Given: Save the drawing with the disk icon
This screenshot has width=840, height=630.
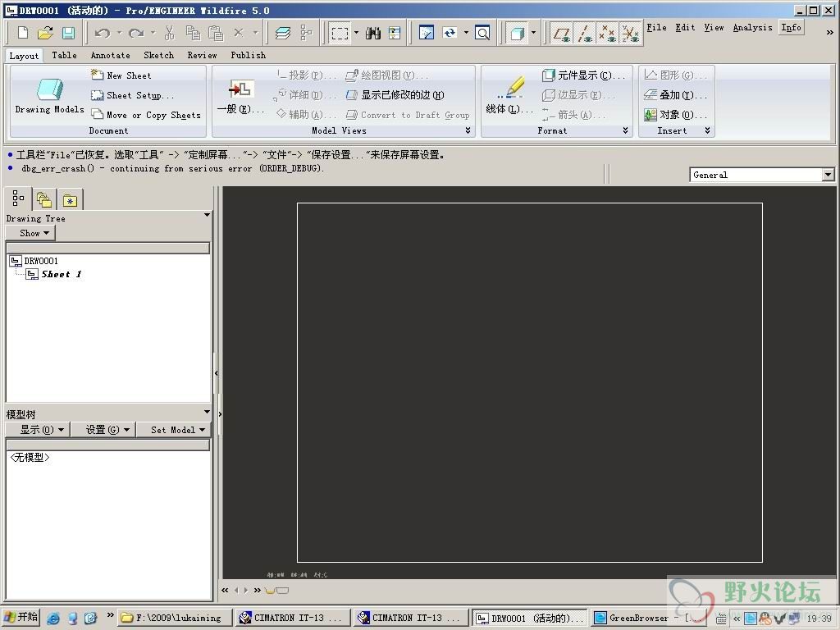Looking at the screenshot, I should (x=69, y=33).
